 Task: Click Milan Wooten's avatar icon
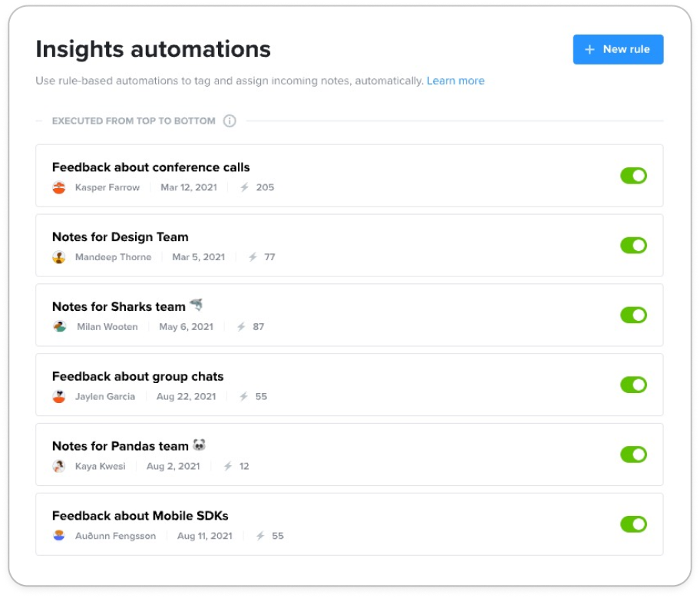coord(59,326)
